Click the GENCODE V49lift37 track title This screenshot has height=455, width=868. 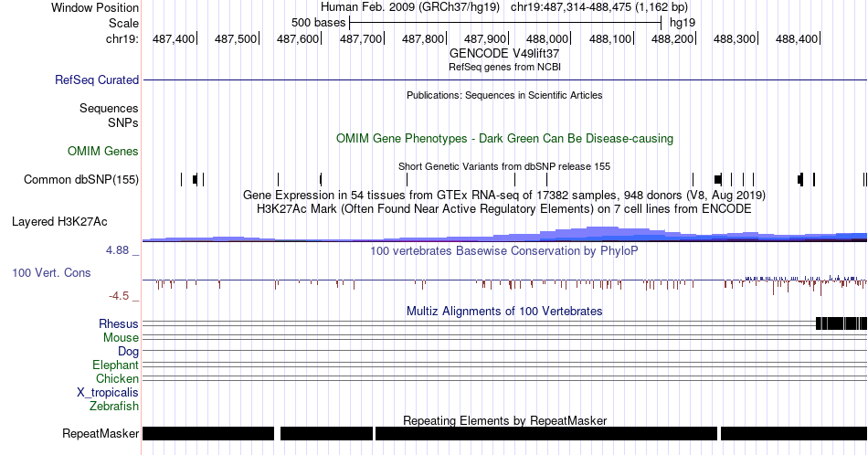(504, 54)
